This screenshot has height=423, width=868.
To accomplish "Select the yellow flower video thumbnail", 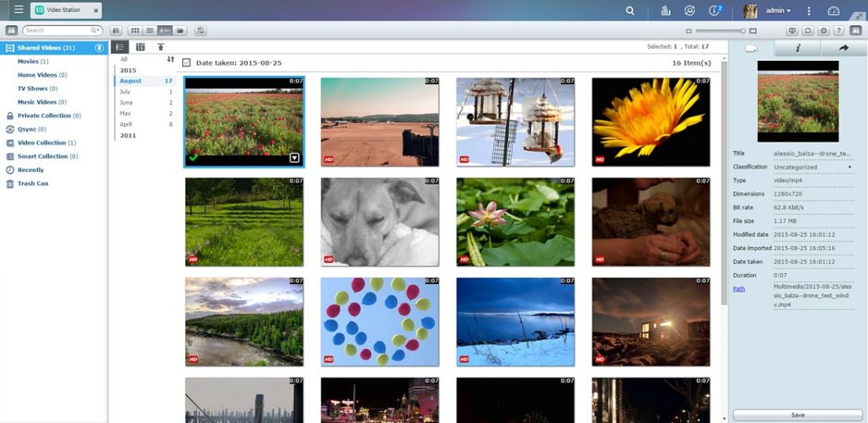I will click(651, 121).
